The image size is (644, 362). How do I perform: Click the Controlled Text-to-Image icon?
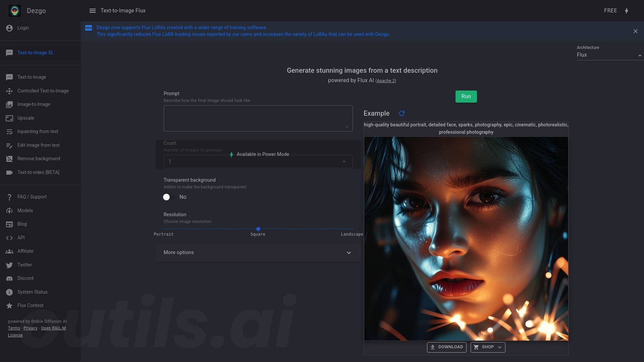(9, 90)
